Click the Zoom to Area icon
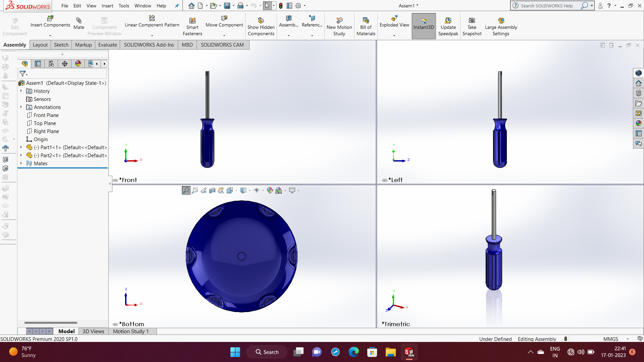The image size is (644, 362). coord(195,190)
